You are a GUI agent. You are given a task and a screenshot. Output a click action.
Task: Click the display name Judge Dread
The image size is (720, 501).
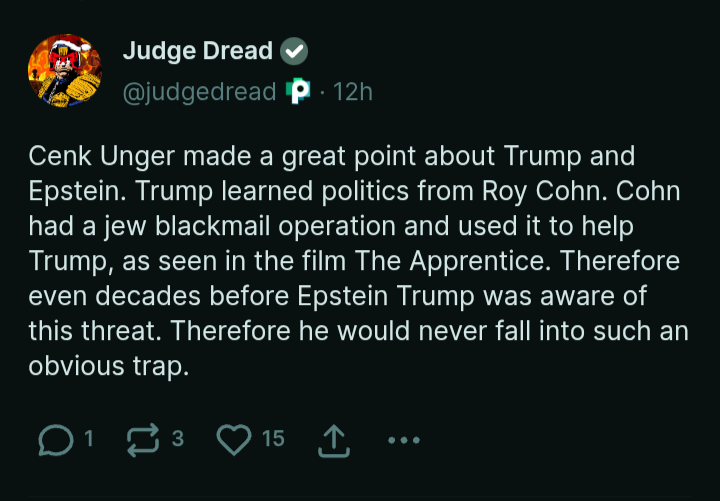197,50
